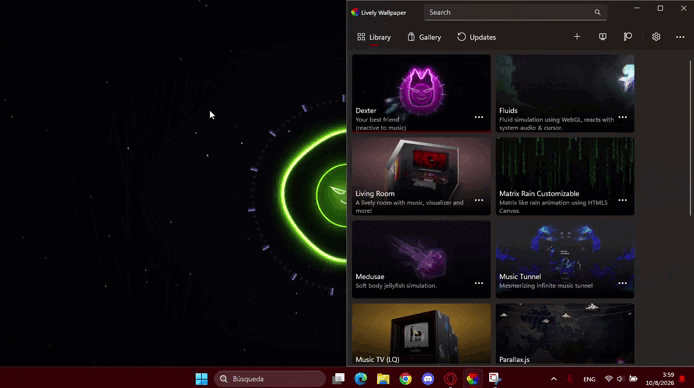The image size is (694, 388).
Task: Select the Dexter wallpaper thumbnail
Action: click(421, 93)
